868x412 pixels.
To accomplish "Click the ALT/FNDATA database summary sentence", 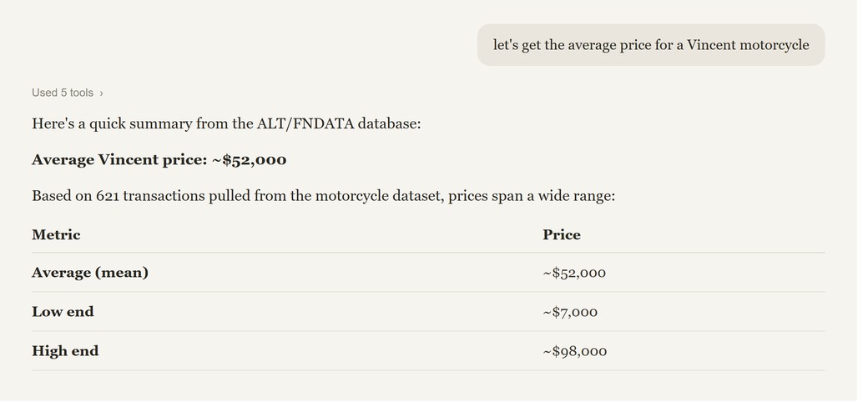I will [x=226, y=123].
